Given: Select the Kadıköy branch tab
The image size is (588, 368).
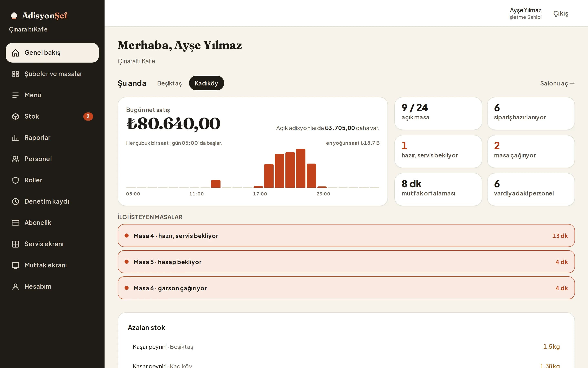Looking at the screenshot, I should tap(207, 83).
